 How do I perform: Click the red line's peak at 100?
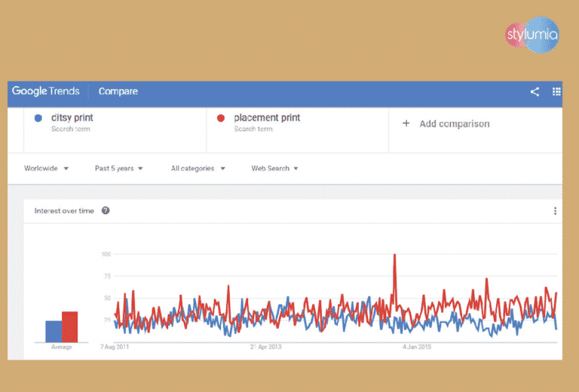pyautogui.click(x=394, y=256)
